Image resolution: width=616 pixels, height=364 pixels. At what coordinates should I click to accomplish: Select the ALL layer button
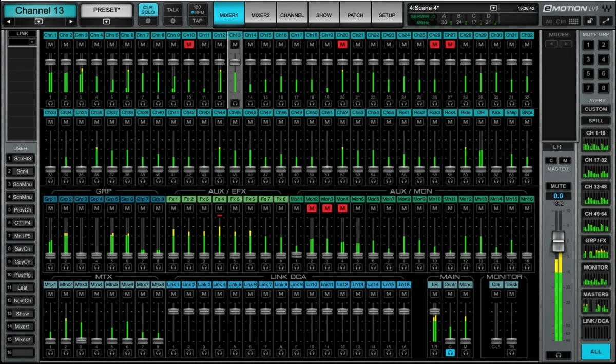coord(596,352)
